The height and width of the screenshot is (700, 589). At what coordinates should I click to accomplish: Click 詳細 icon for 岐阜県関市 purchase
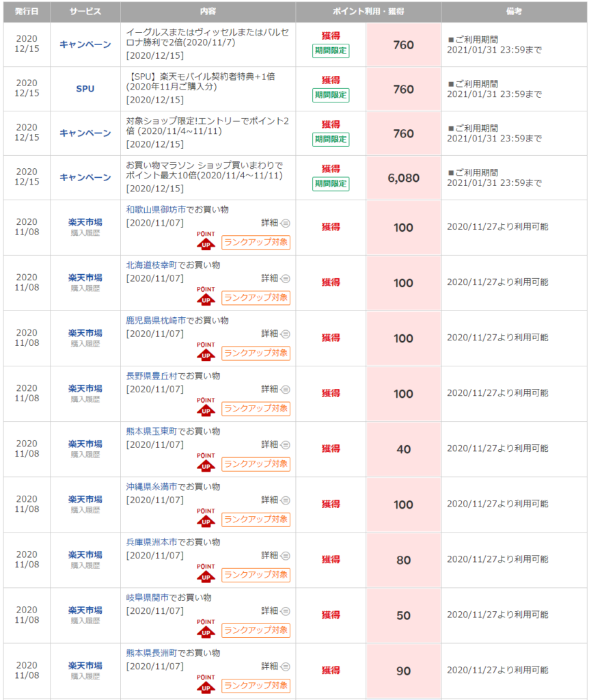(286, 610)
